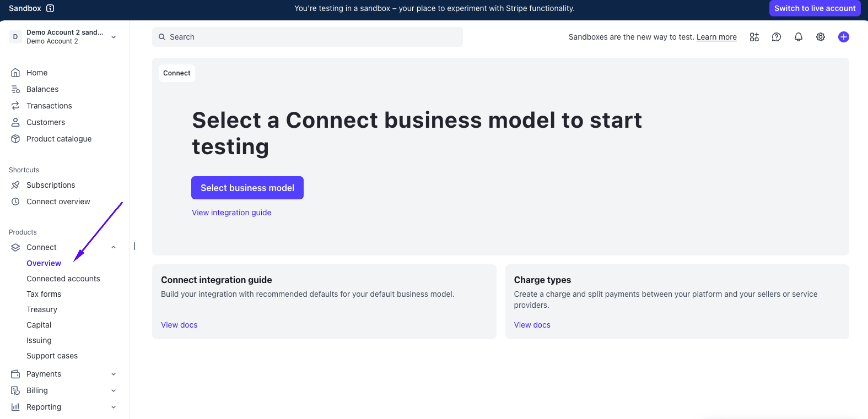Open Issuing under Connect

pyautogui.click(x=39, y=340)
